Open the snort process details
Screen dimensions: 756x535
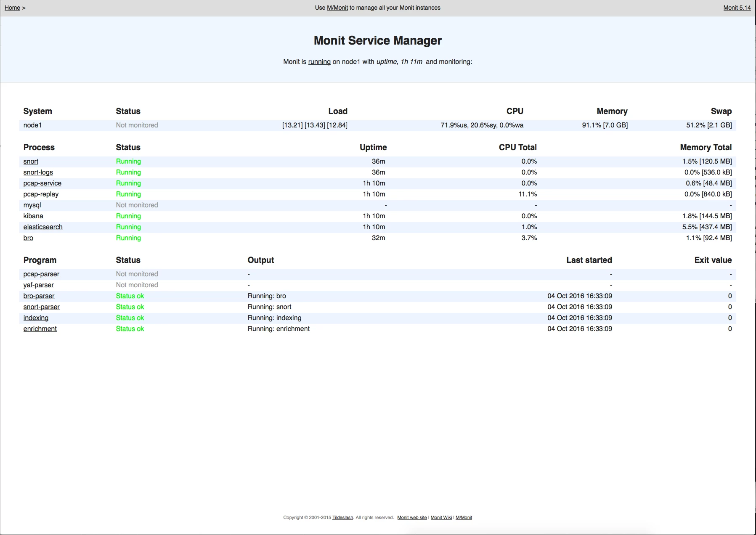[31, 161]
